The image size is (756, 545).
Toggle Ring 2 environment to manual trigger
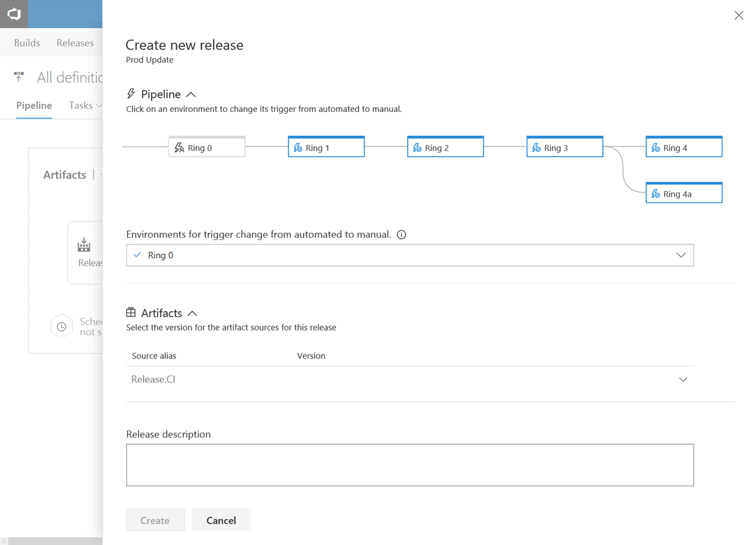[446, 147]
